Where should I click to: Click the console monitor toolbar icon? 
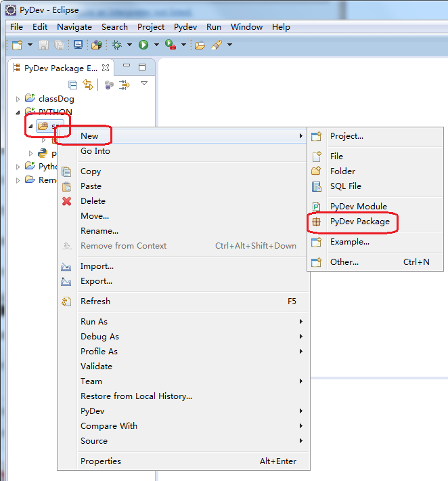pyautogui.click(x=78, y=45)
